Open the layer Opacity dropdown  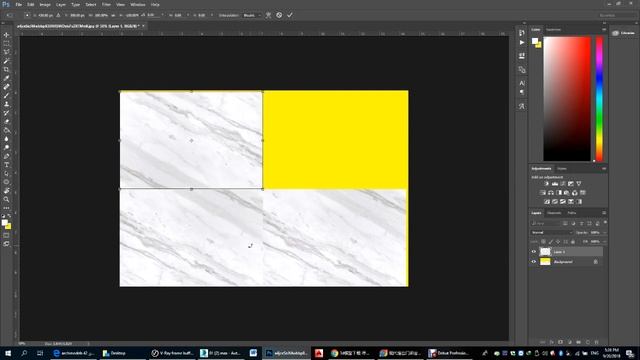coord(604,232)
